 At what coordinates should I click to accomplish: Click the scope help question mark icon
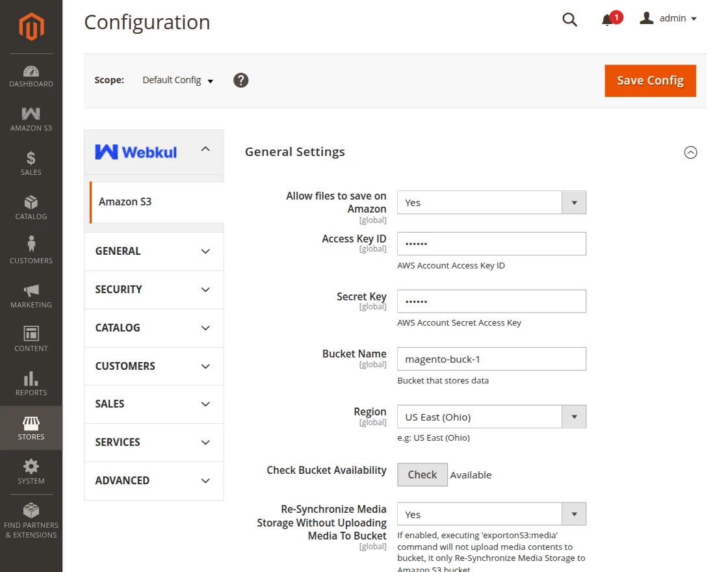(x=241, y=81)
